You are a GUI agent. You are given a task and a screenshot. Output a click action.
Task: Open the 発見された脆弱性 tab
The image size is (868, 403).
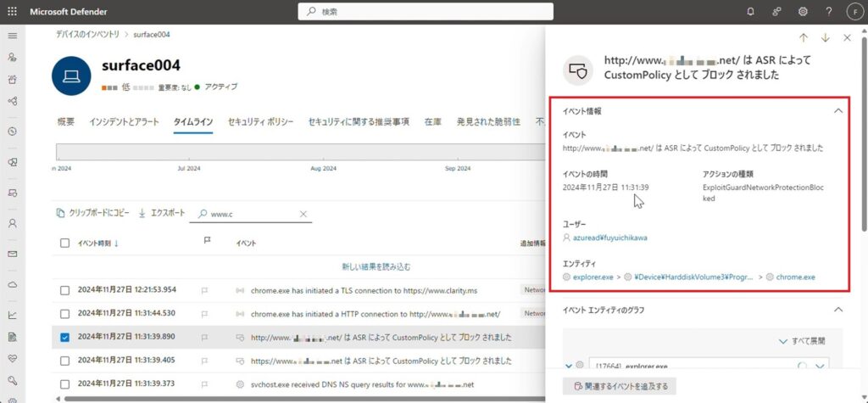point(488,122)
